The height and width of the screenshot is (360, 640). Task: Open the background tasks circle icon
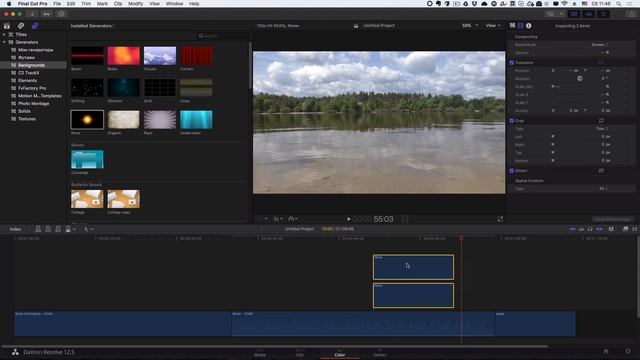tap(61, 14)
